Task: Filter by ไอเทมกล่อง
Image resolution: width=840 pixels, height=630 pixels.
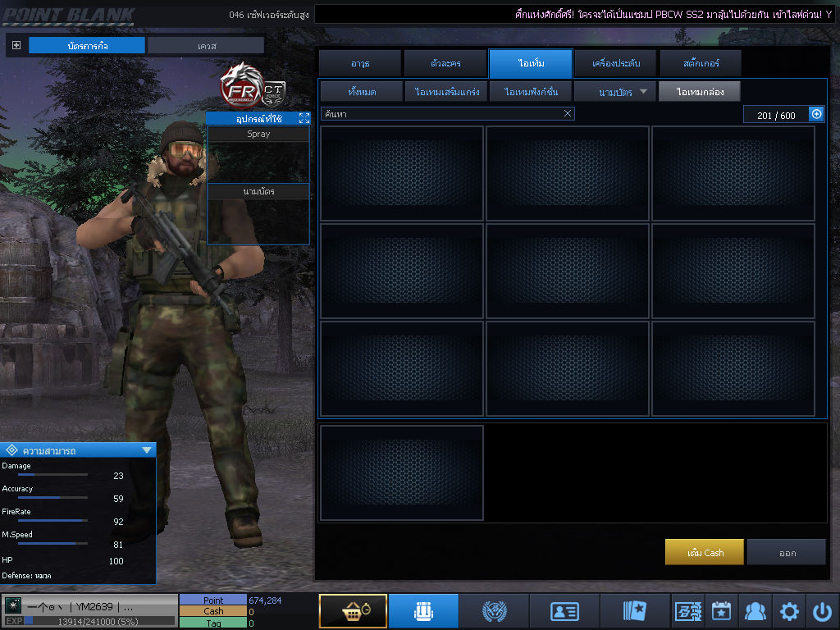Action: pyautogui.click(x=700, y=92)
